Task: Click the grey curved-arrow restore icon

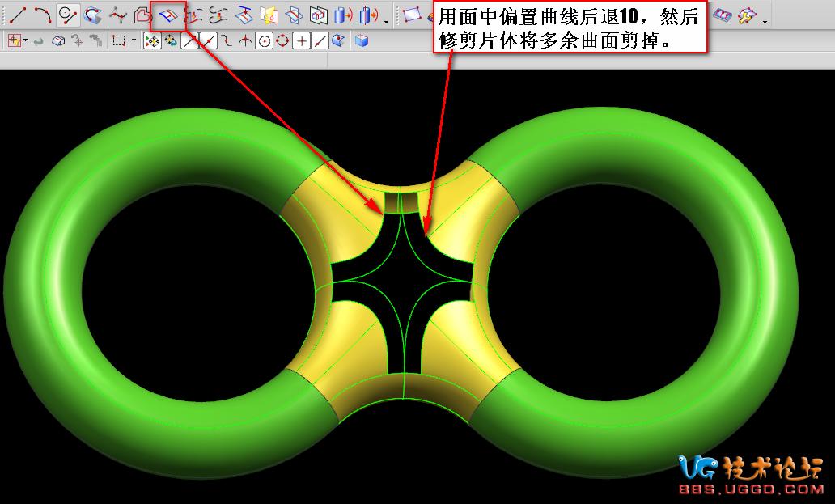Action: point(38,41)
